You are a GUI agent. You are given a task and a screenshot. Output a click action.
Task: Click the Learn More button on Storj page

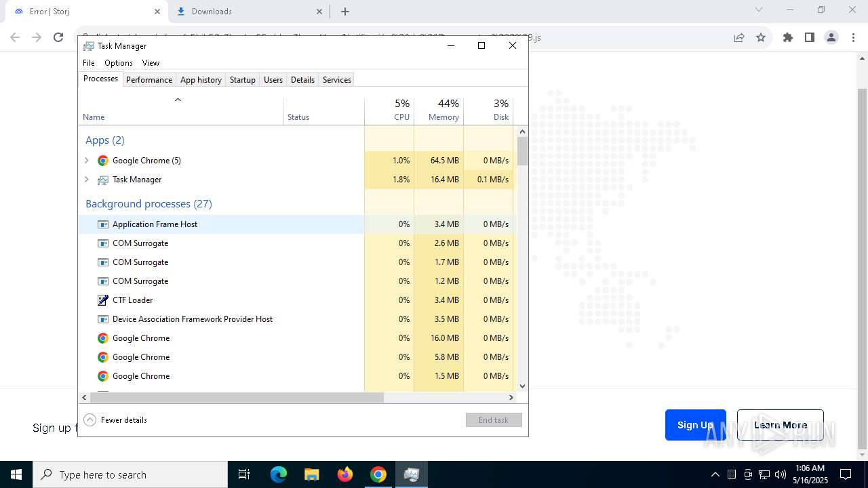pyautogui.click(x=781, y=425)
